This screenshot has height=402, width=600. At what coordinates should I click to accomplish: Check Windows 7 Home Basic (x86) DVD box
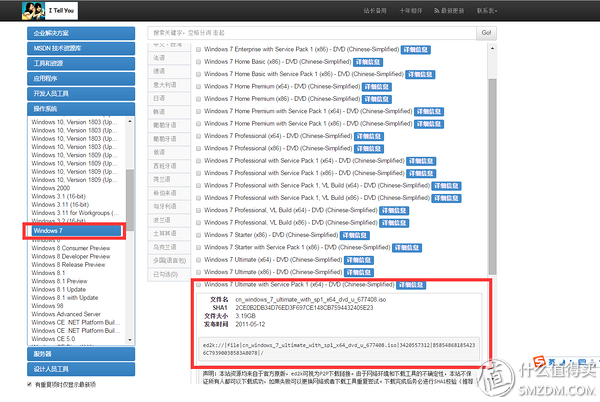tap(198, 62)
